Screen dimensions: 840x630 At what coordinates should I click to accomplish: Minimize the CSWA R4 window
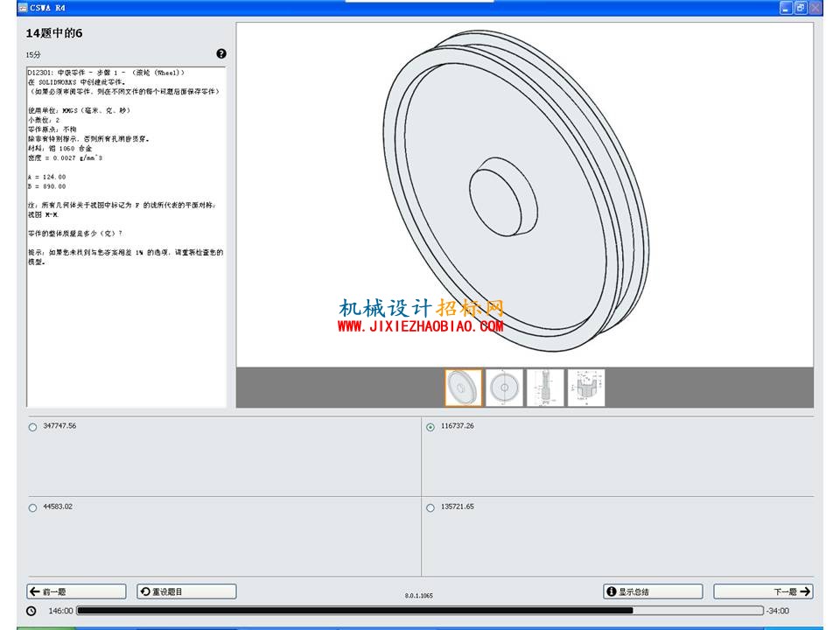point(786,8)
